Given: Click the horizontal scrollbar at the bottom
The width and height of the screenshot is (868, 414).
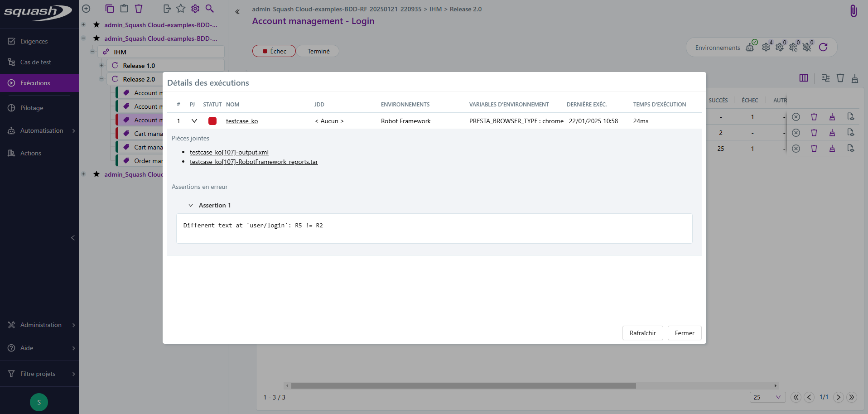Looking at the screenshot, I should (x=462, y=385).
